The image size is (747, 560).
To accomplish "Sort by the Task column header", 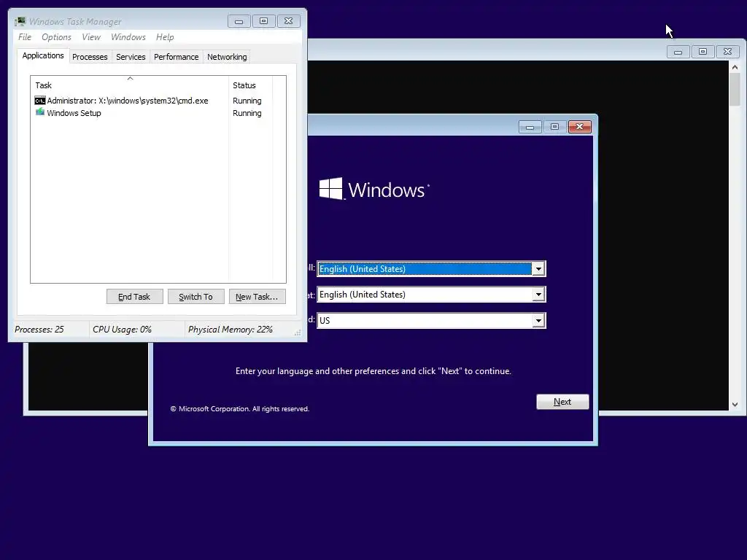I will coord(130,85).
